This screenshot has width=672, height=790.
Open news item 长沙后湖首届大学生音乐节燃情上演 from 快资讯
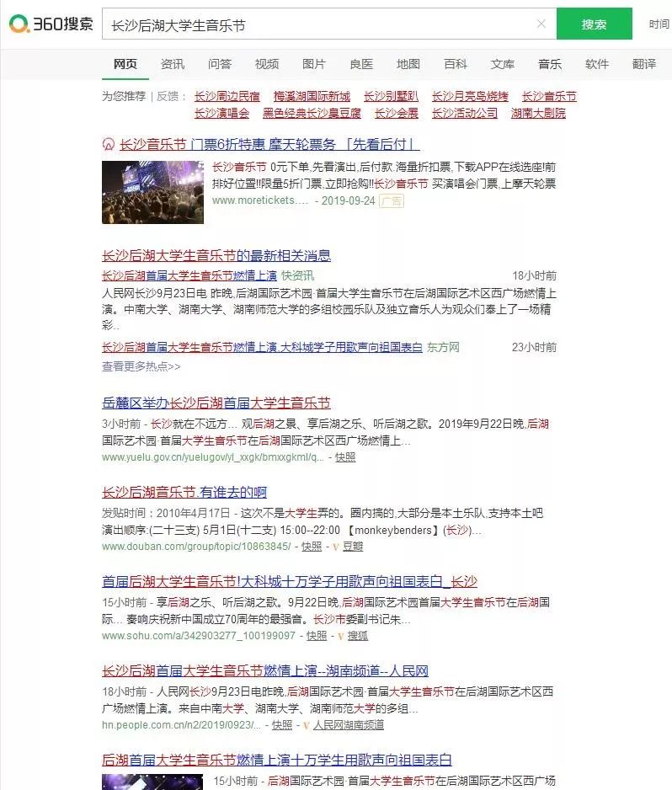(x=189, y=275)
